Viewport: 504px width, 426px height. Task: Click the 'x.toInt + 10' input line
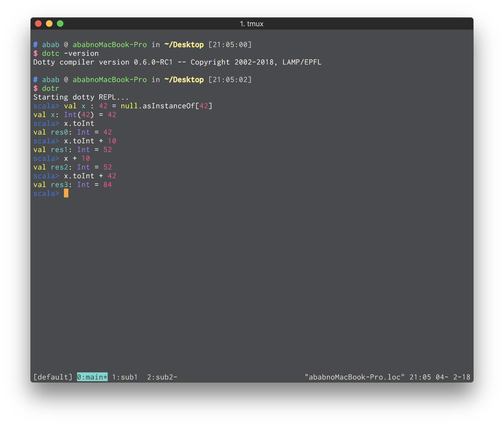click(x=90, y=141)
